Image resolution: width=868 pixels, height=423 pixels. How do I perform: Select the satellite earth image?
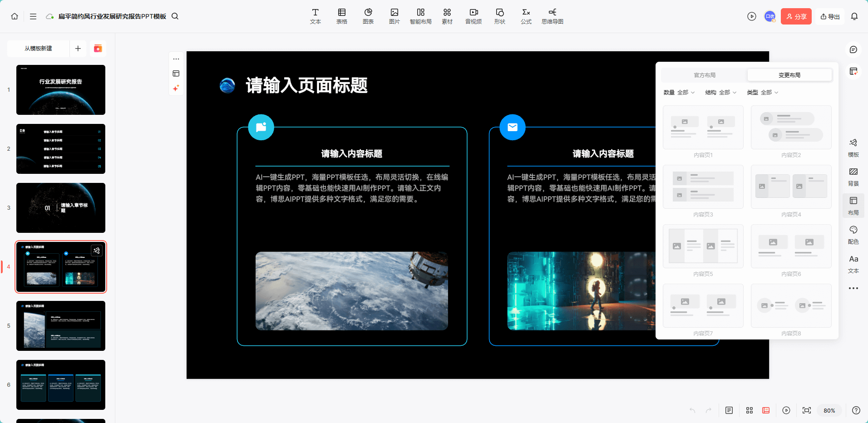pos(352,291)
